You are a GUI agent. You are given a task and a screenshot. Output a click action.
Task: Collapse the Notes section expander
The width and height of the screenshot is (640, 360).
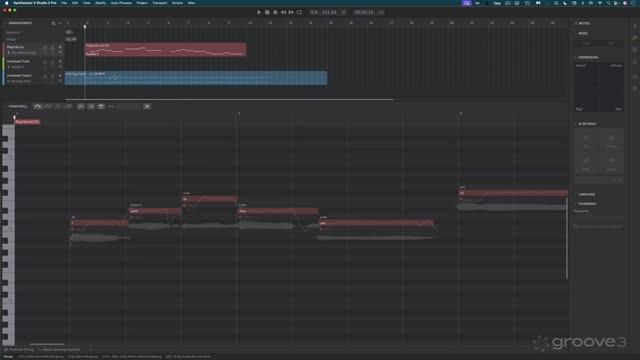[576, 23]
